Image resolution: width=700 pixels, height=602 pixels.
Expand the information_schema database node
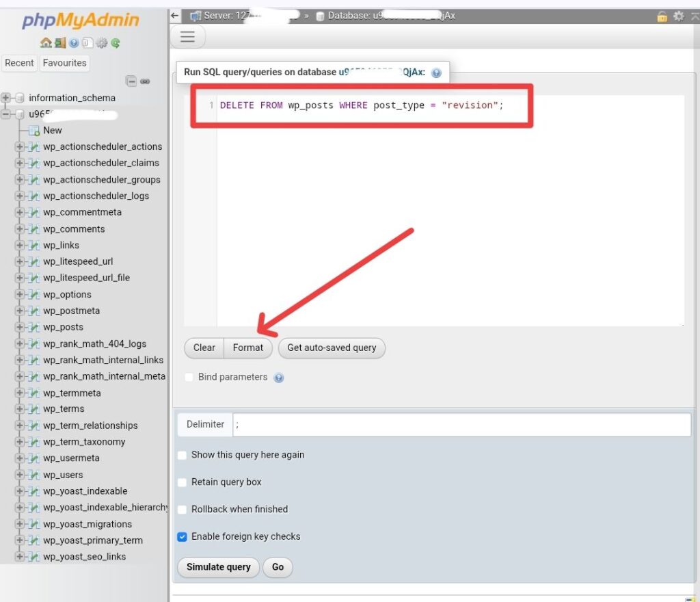(7, 98)
